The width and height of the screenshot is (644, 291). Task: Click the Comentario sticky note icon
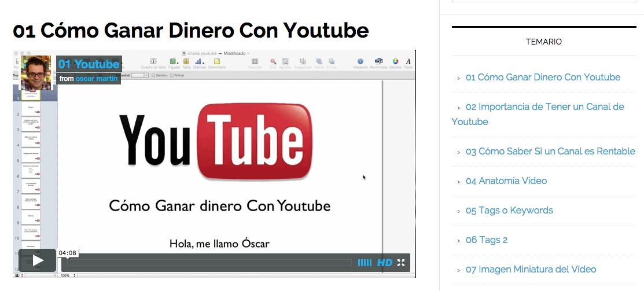pos(217,61)
